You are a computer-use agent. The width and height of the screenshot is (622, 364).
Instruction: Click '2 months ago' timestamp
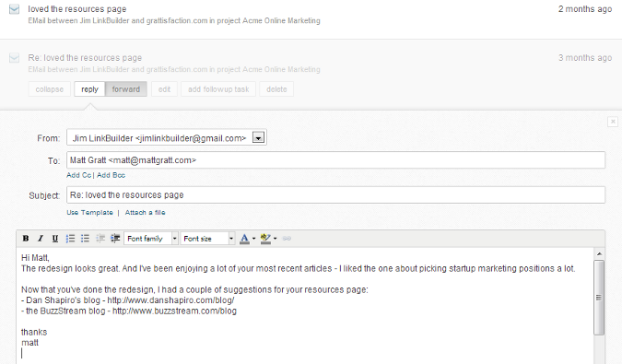585,9
